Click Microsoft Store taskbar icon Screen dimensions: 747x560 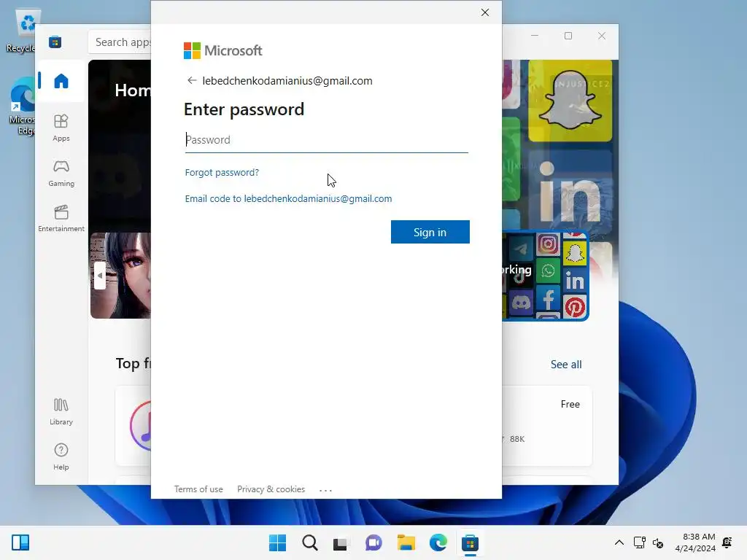pos(470,542)
